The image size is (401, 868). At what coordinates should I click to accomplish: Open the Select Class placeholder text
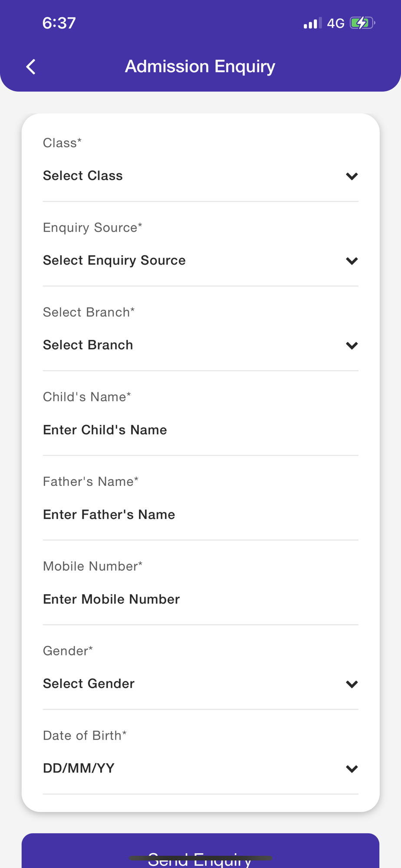(83, 176)
